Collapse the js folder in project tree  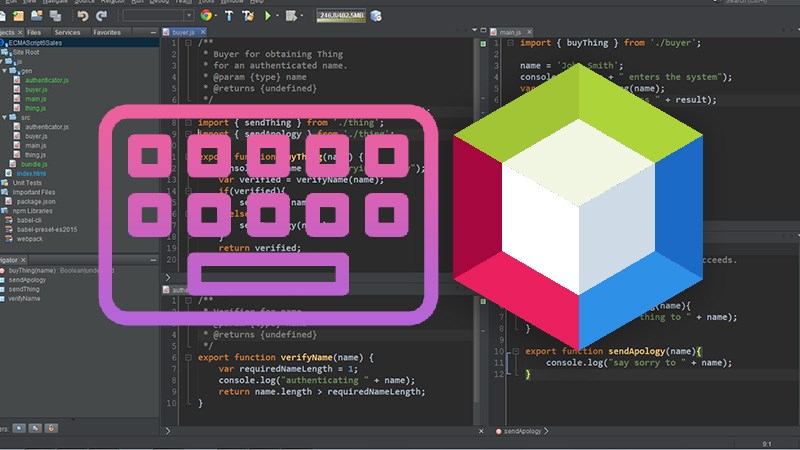tap(2, 62)
